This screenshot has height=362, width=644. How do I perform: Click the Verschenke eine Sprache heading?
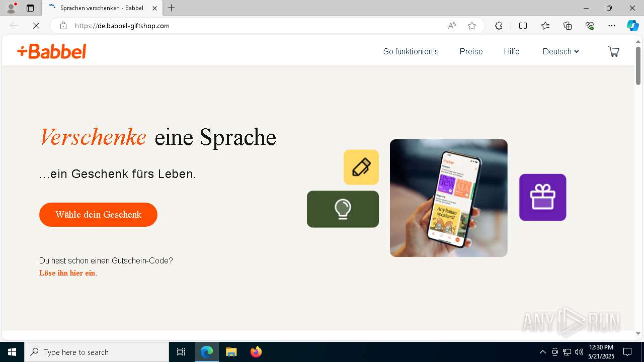158,137
